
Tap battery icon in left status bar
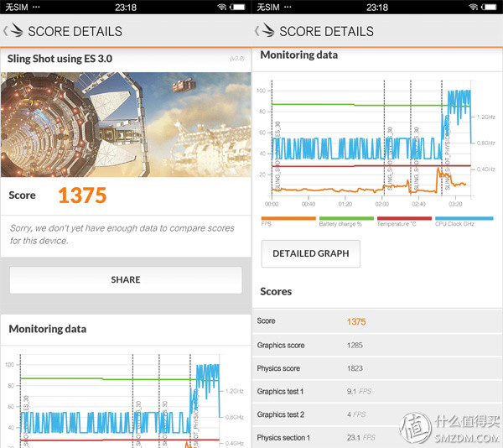[x=238, y=7]
